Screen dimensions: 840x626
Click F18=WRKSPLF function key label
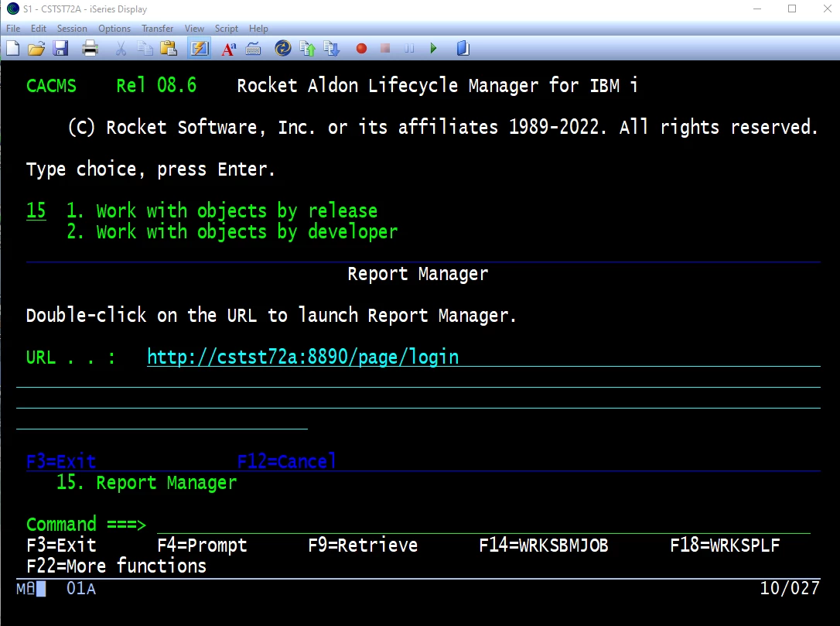[x=725, y=545]
